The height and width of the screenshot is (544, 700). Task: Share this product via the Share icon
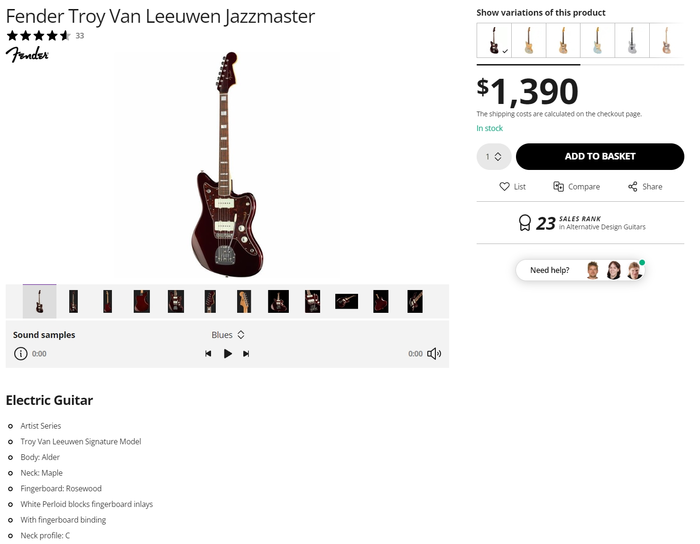[632, 187]
